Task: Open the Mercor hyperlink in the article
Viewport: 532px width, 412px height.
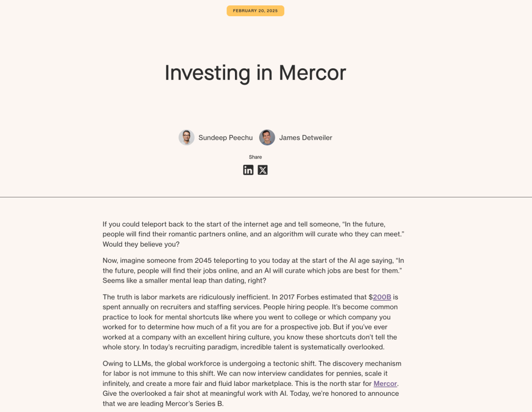Action: click(x=385, y=383)
